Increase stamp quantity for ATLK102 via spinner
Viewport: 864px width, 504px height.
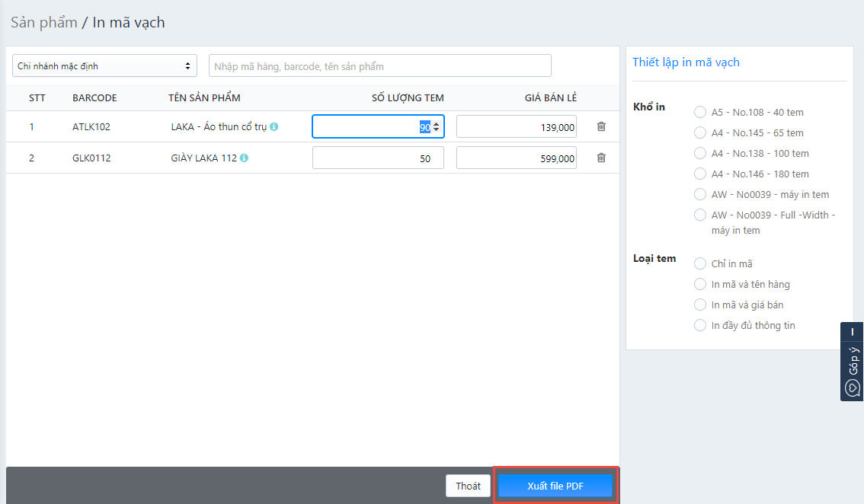[x=436, y=123]
